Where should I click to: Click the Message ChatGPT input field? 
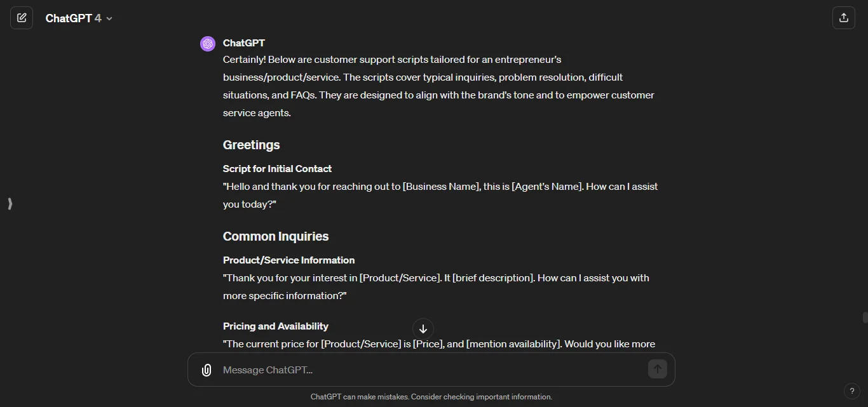click(381, 370)
